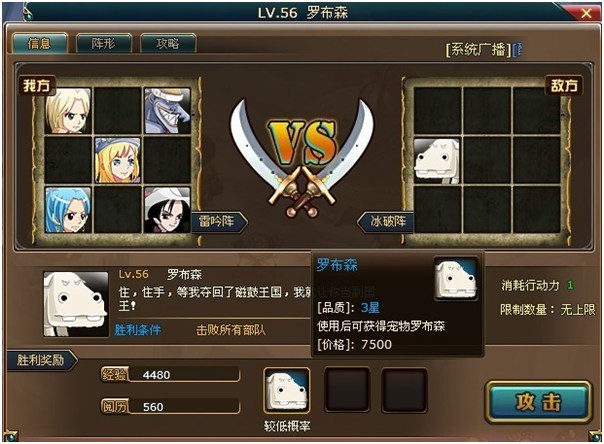This screenshot has height=444, width=604.
Task: Open the 攻略 tab
Action: [x=168, y=43]
